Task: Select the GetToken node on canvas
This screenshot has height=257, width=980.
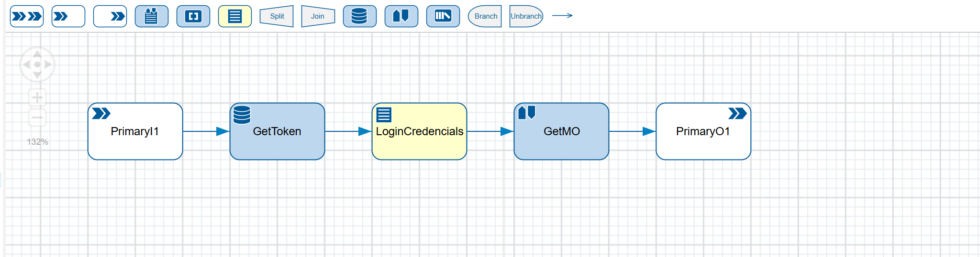Action: click(x=277, y=131)
